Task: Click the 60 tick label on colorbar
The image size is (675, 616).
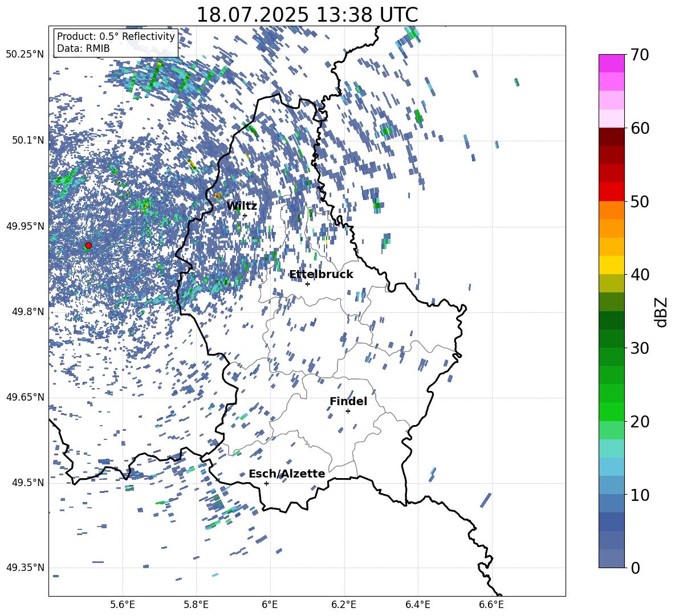Action: pos(640,128)
